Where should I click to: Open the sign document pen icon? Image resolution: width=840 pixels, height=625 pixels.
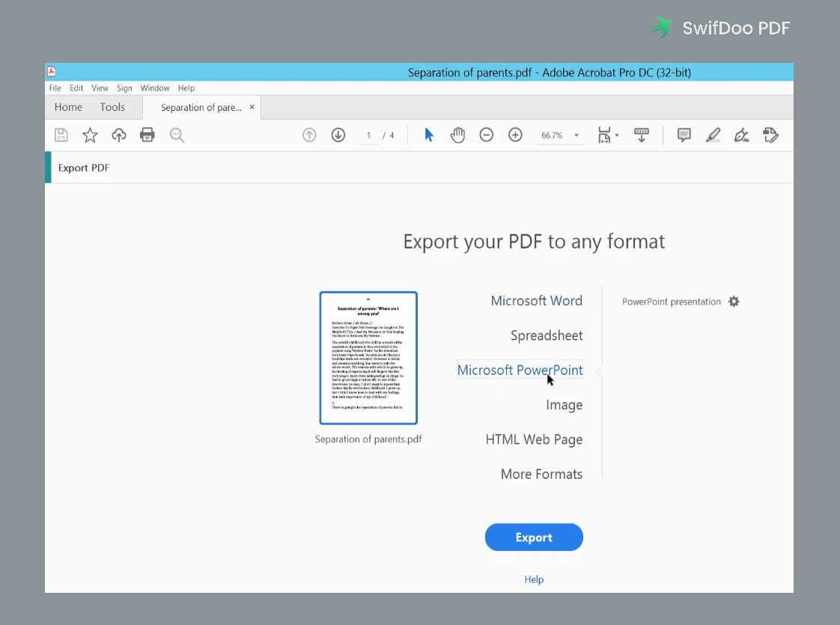[742, 135]
